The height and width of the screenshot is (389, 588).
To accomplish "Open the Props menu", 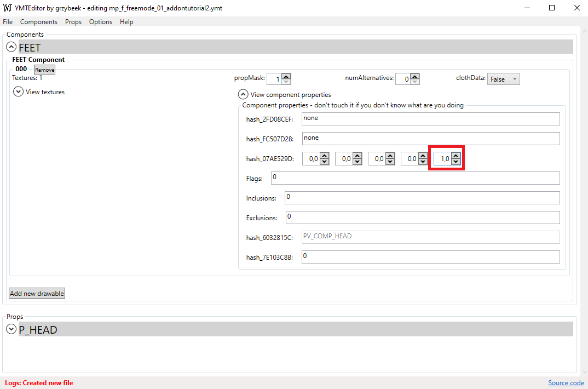I will [x=73, y=22].
